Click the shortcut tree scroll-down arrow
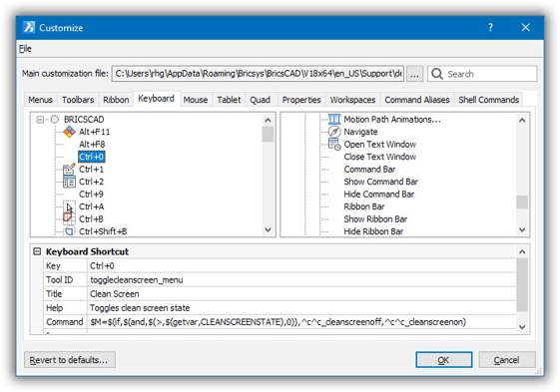Screen dimensions: 560x392 click(x=268, y=230)
